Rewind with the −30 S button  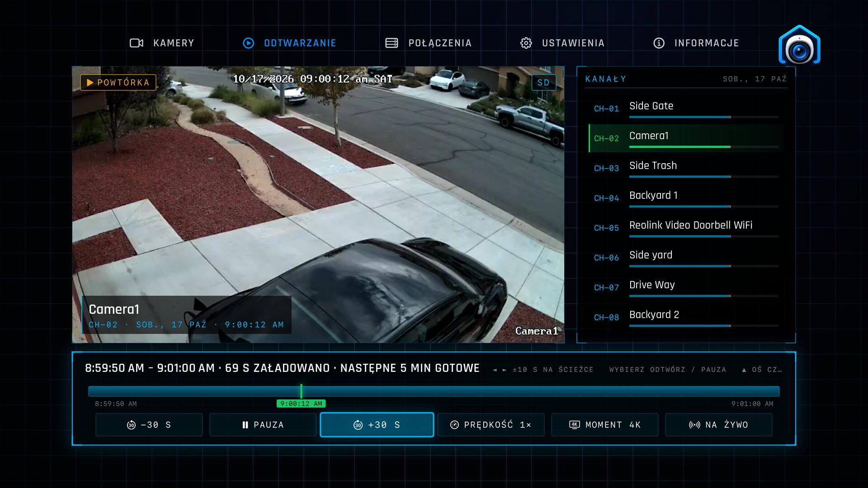pyautogui.click(x=149, y=425)
